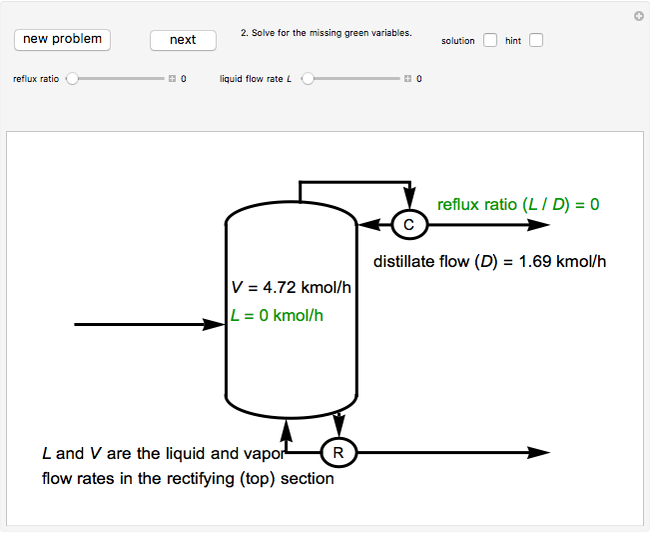This screenshot has height=534, width=650.
Task: Click the instruction text about green variables
Action: (326, 33)
